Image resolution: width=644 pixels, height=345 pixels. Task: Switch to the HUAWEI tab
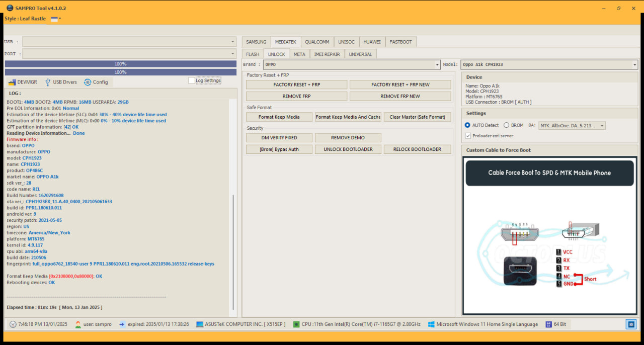pos(372,42)
